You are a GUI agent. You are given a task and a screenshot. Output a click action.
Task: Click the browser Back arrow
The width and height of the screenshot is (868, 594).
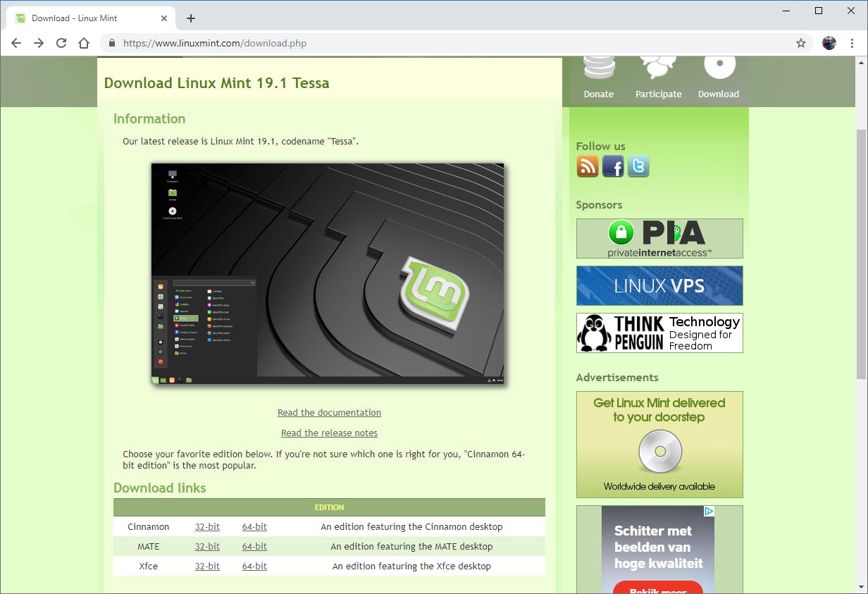click(x=16, y=43)
